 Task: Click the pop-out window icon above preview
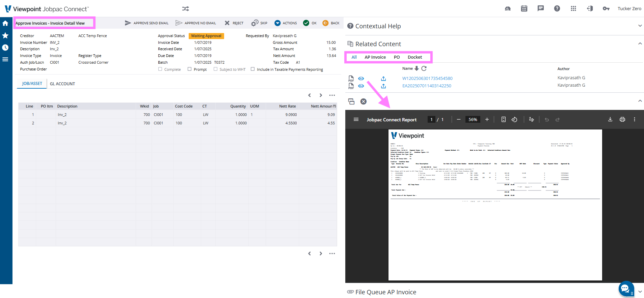(351, 101)
